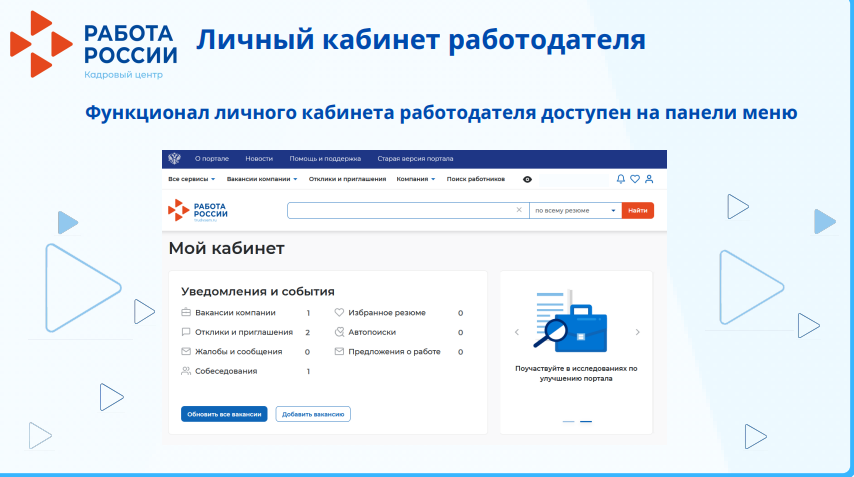The width and height of the screenshot is (854, 477).
Task: Click the Мой кабинет heading
Action: click(227, 248)
